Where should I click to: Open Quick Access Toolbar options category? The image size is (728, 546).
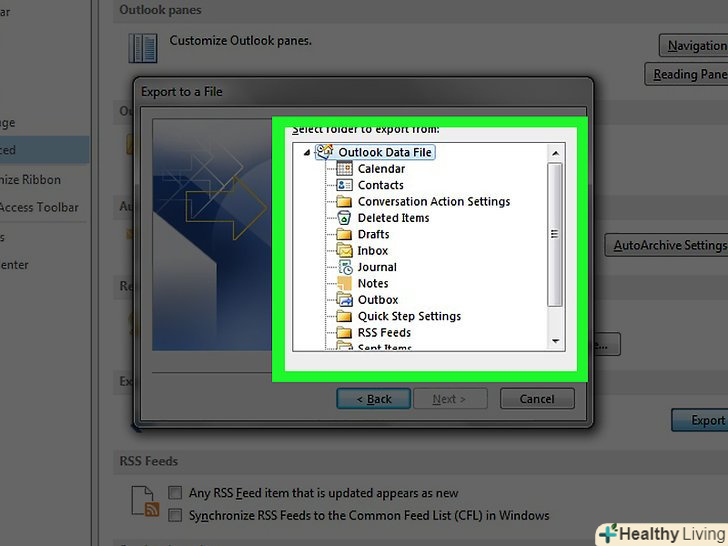pos(39,207)
